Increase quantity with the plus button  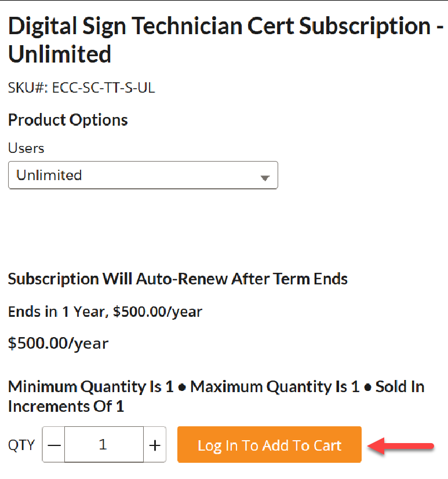tap(155, 445)
